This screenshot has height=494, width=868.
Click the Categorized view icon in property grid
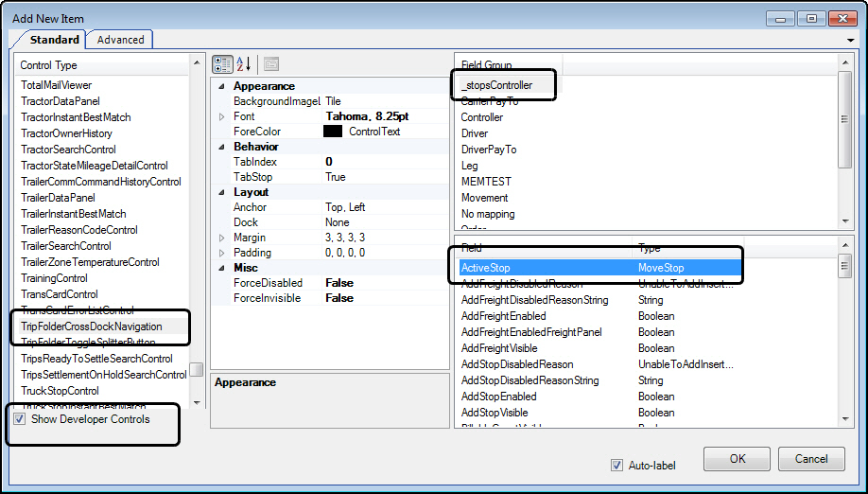click(x=222, y=64)
